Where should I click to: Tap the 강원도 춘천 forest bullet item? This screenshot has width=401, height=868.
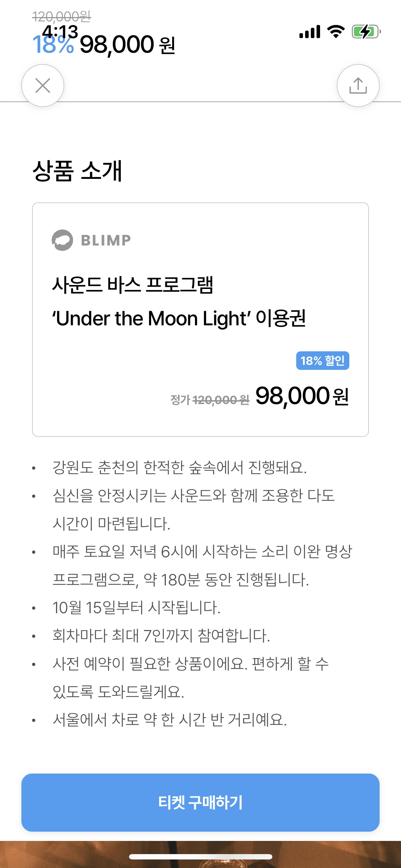(180, 467)
